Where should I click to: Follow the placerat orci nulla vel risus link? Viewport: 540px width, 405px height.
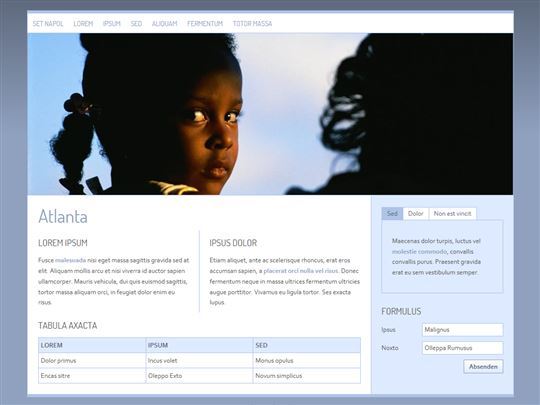coord(301,271)
